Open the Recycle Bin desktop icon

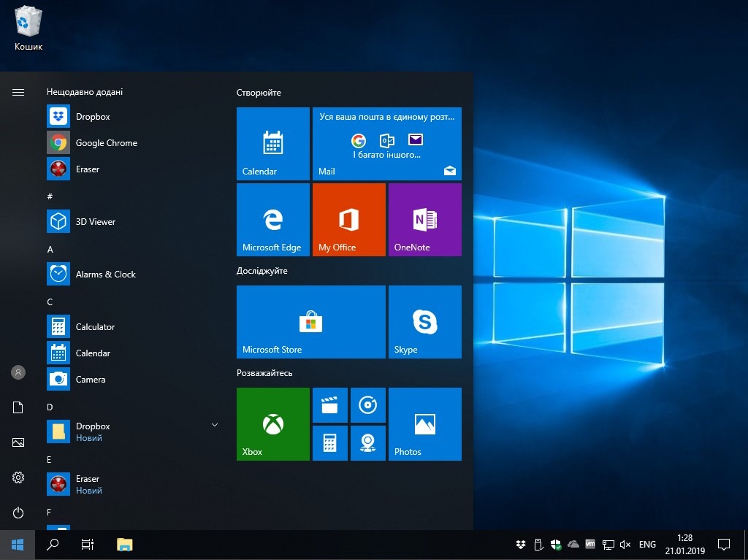click(28, 27)
